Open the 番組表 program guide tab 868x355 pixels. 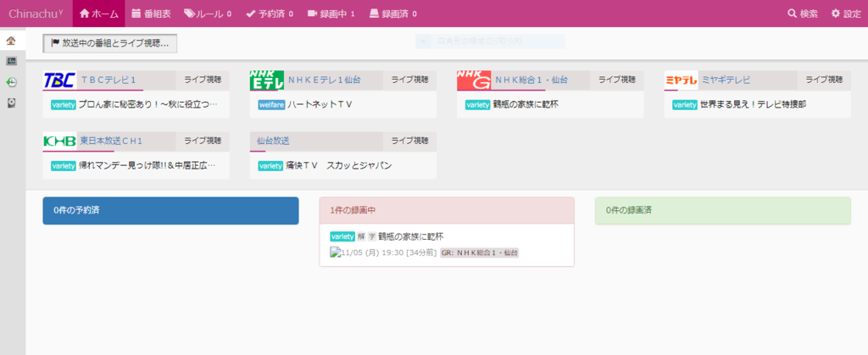pyautogui.click(x=151, y=14)
